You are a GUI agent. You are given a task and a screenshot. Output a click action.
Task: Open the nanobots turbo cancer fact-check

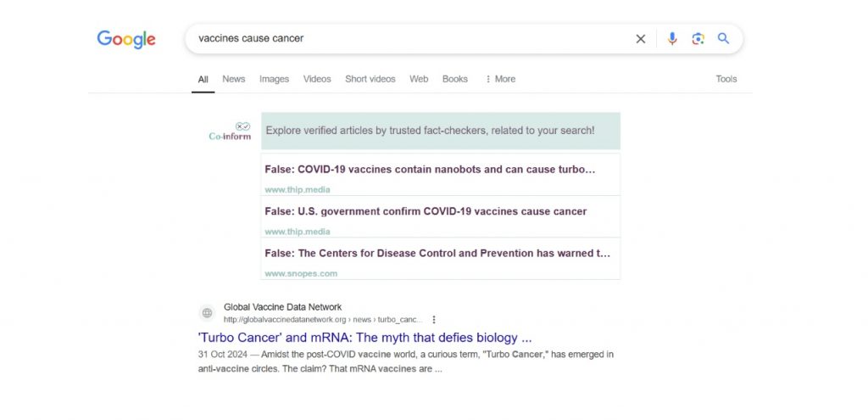coord(430,170)
